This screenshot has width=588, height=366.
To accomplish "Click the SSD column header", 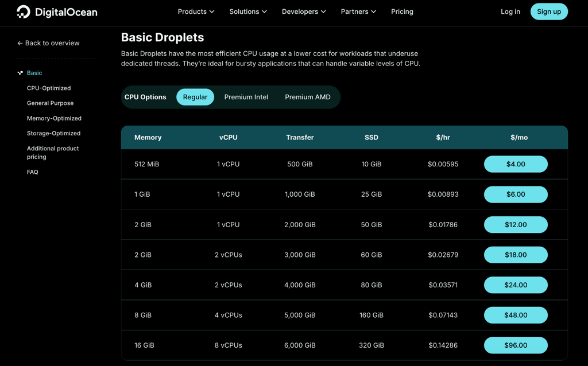I will (x=372, y=138).
